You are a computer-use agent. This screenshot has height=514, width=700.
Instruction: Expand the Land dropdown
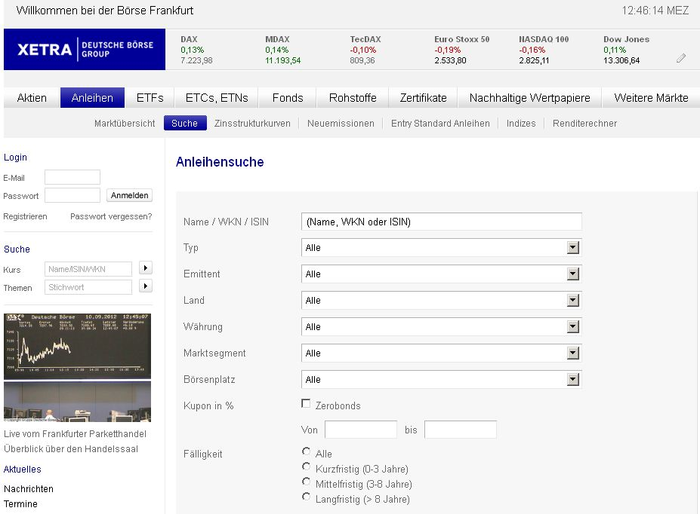(441, 300)
